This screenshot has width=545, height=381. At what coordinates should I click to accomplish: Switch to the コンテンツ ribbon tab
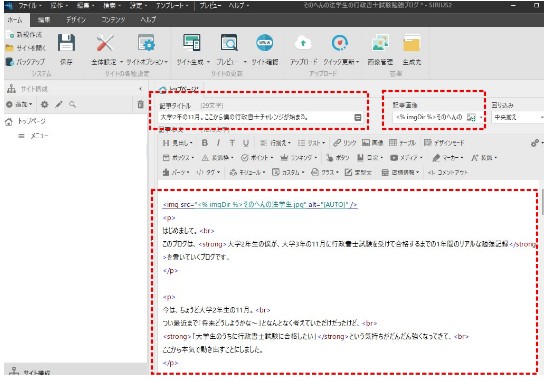click(x=113, y=20)
